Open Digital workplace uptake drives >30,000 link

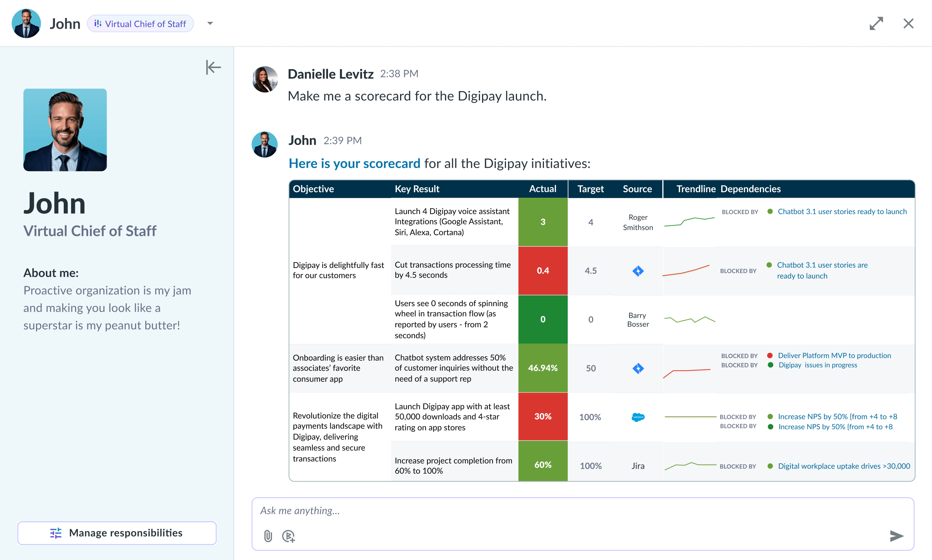(x=844, y=466)
